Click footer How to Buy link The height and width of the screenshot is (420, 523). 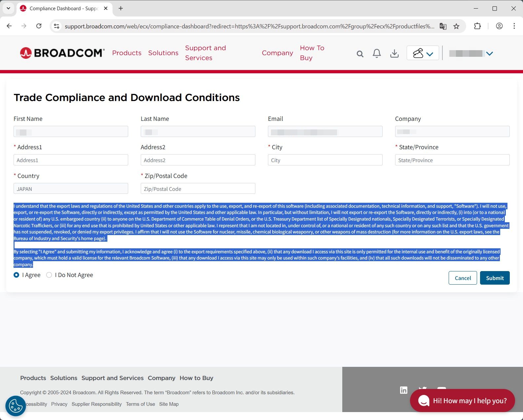coord(197,378)
